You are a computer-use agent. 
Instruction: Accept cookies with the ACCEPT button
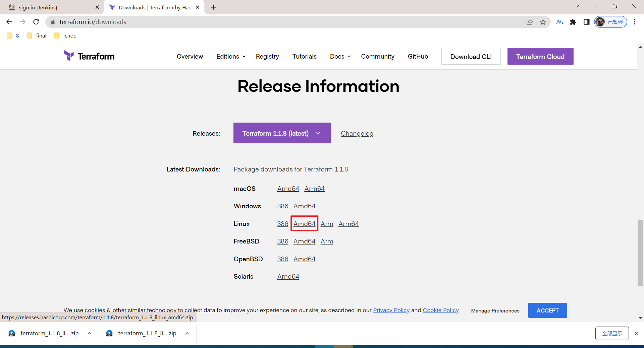coord(547,310)
